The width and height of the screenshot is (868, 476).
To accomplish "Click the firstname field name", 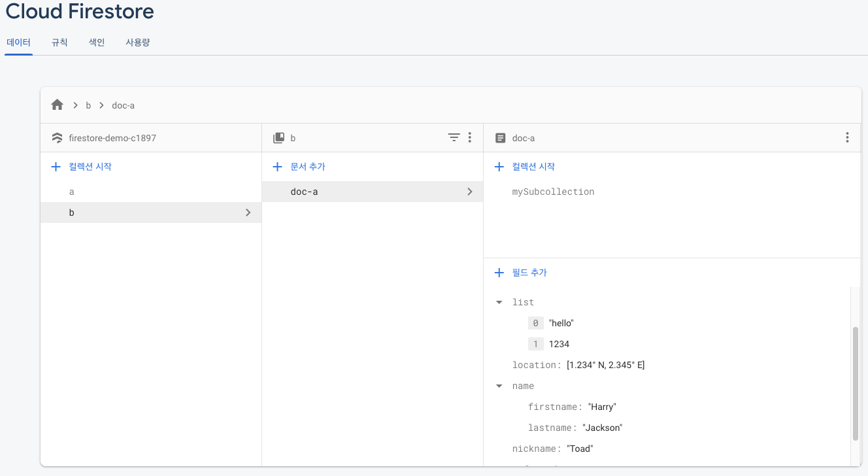I will (x=555, y=407).
